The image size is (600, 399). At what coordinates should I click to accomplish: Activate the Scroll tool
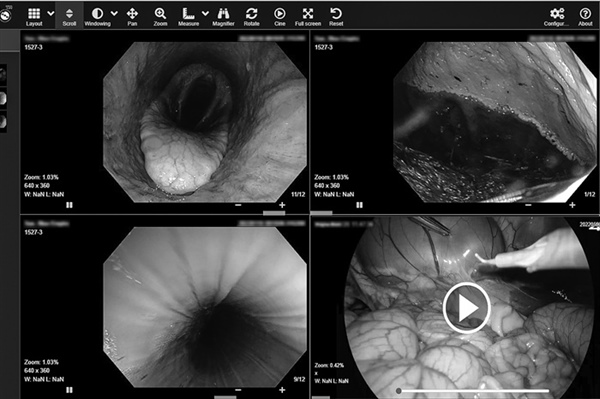click(x=69, y=17)
